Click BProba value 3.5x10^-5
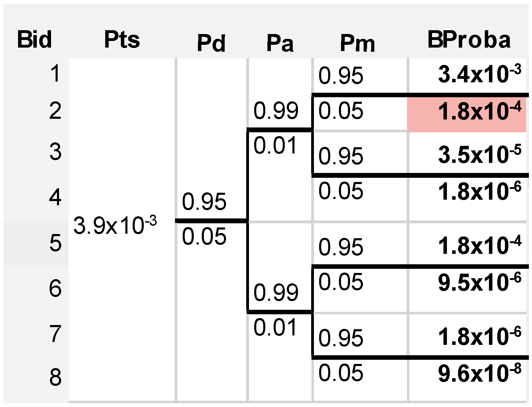Image resolution: width=532 pixels, height=407 pixels. pos(479,155)
